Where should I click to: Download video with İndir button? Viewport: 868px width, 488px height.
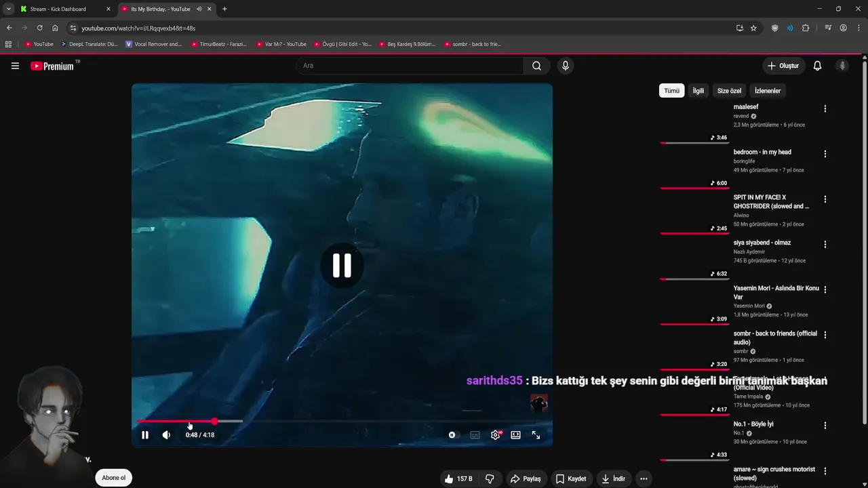click(x=613, y=479)
